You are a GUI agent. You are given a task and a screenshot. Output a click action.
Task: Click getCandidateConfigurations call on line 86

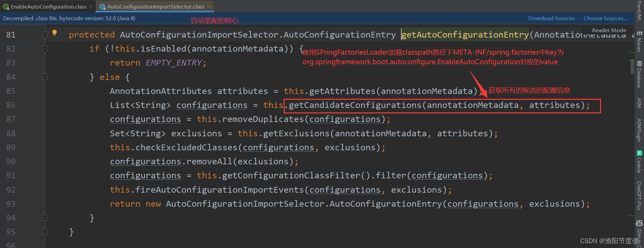(355, 105)
